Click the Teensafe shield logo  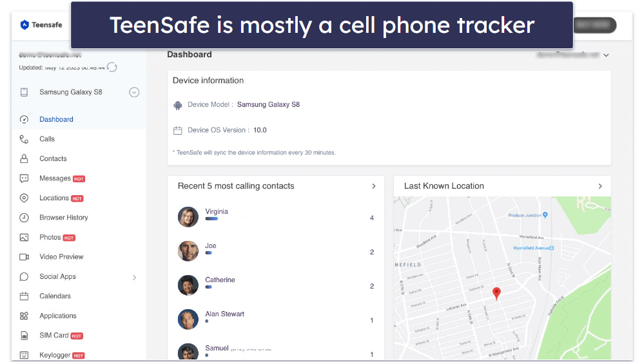(x=24, y=25)
